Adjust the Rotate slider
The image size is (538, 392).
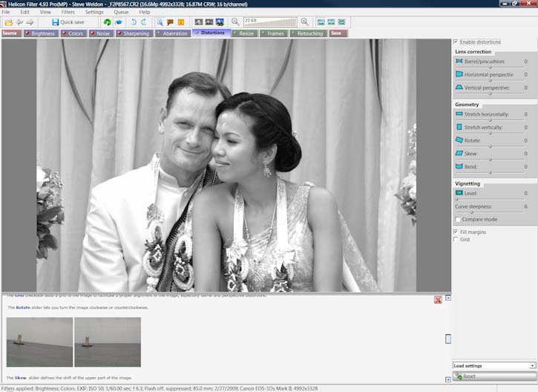490,146
